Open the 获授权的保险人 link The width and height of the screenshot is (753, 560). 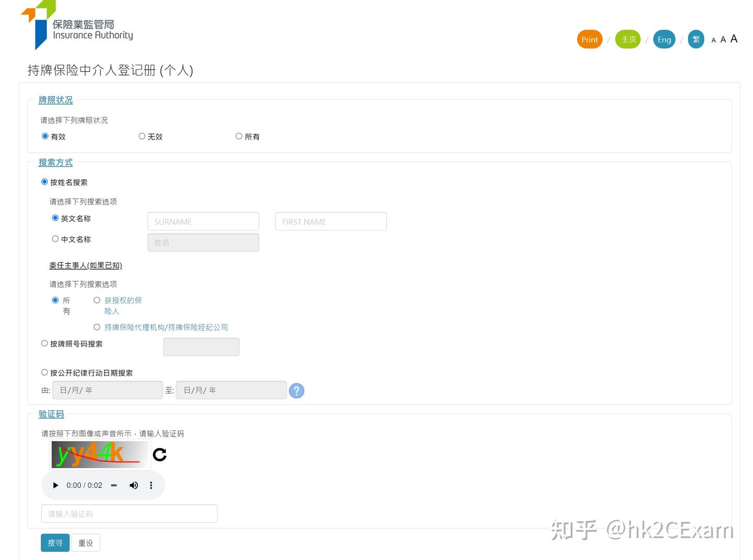pyautogui.click(x=123, y=305)
